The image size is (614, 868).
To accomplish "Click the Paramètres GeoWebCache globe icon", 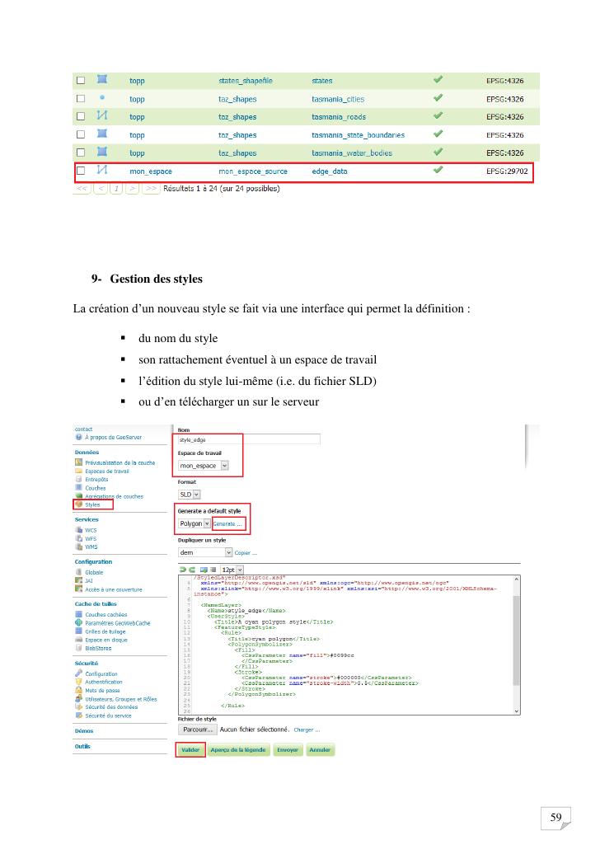I will (x=79, y=622).
